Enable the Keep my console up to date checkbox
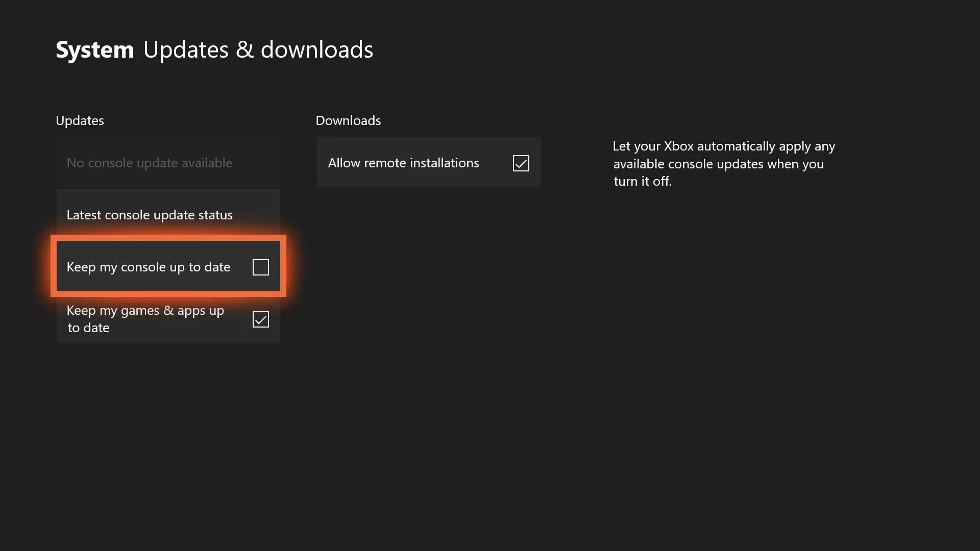 260,267
